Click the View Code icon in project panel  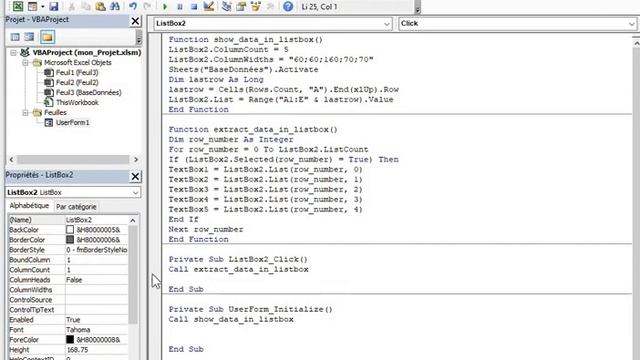point(15,37)
